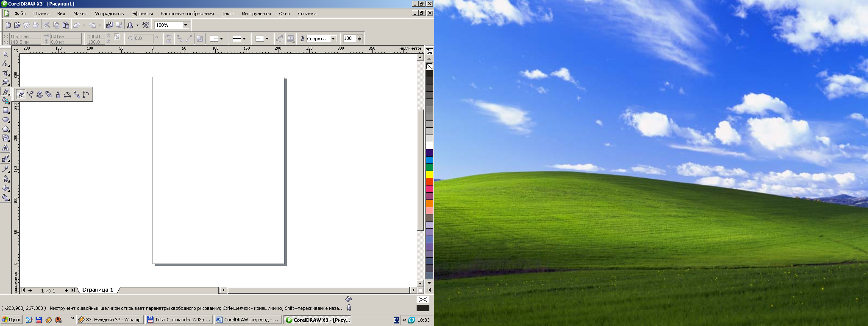Pick the yellow color swatch
Screen dimensions: 868x326
click(x=429, y=174)
